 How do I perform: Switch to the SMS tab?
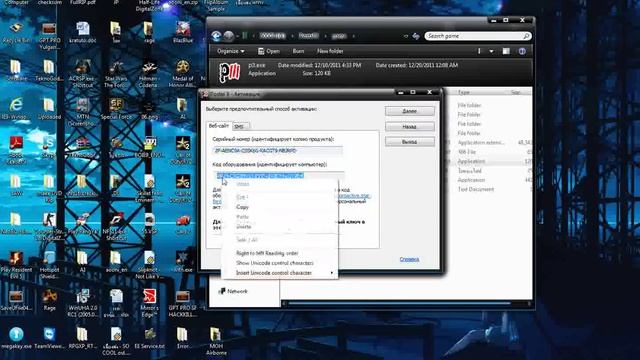point(240,127)
